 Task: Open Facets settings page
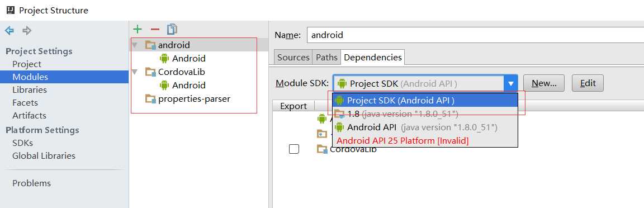tap(25, 102)
